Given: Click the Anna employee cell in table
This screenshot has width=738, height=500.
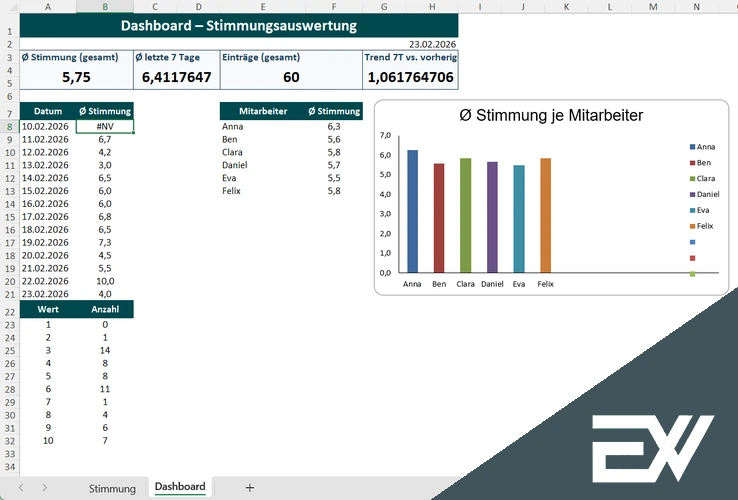Looking at the screenshot, I should pos(263,127).
